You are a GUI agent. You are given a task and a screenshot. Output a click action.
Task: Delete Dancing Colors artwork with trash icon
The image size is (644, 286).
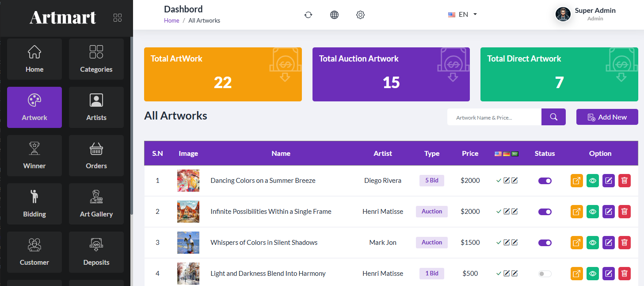624,181
